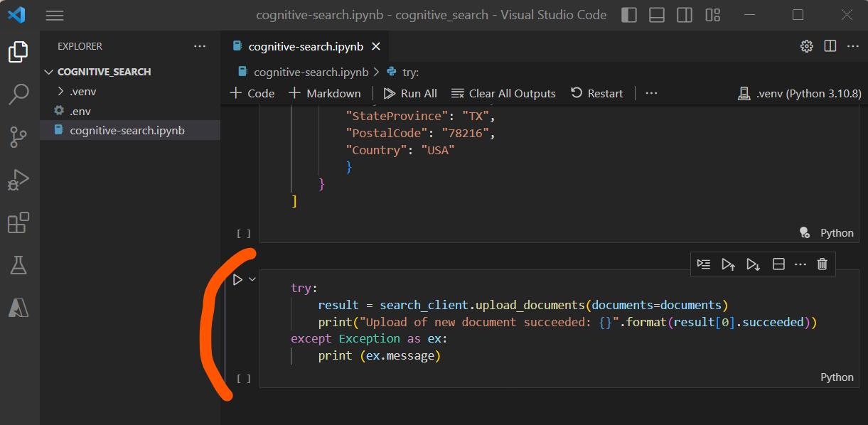The height and width of the screenshot is (425, 868).
Task: Clear All Outputs in the notebook
Action: coord(503,93)
